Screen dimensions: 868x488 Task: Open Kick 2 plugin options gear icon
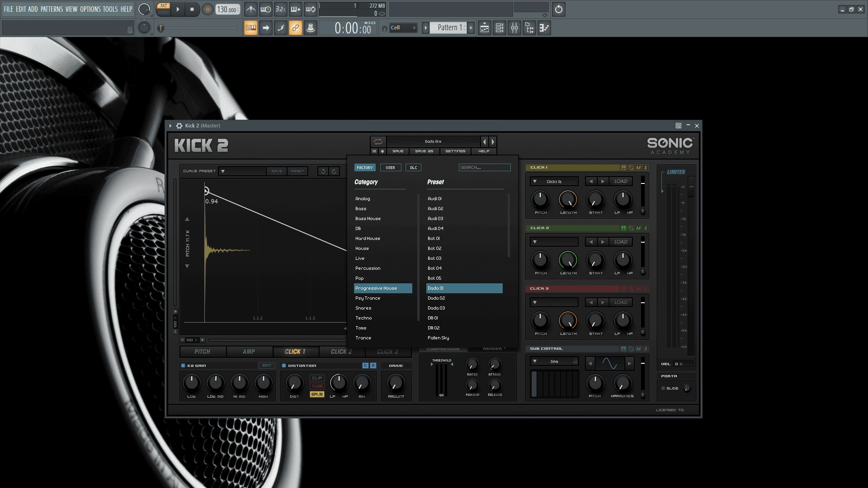[179, 126]
